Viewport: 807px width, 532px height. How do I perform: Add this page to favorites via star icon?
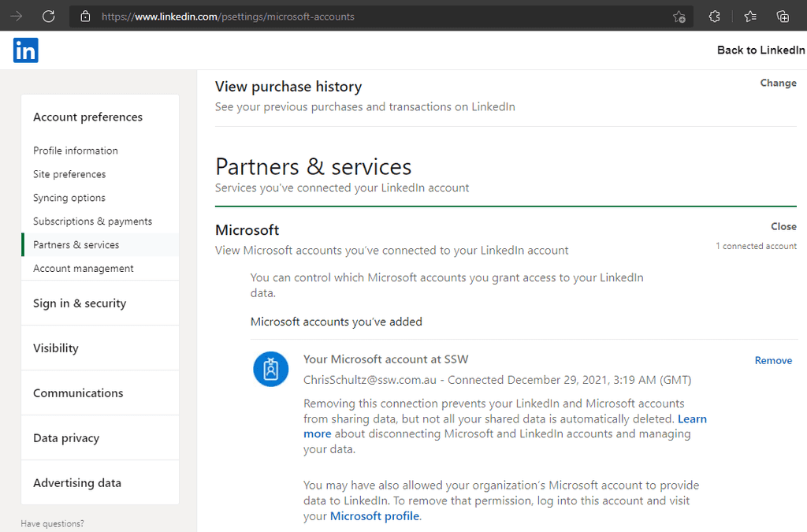coord(679,17)
